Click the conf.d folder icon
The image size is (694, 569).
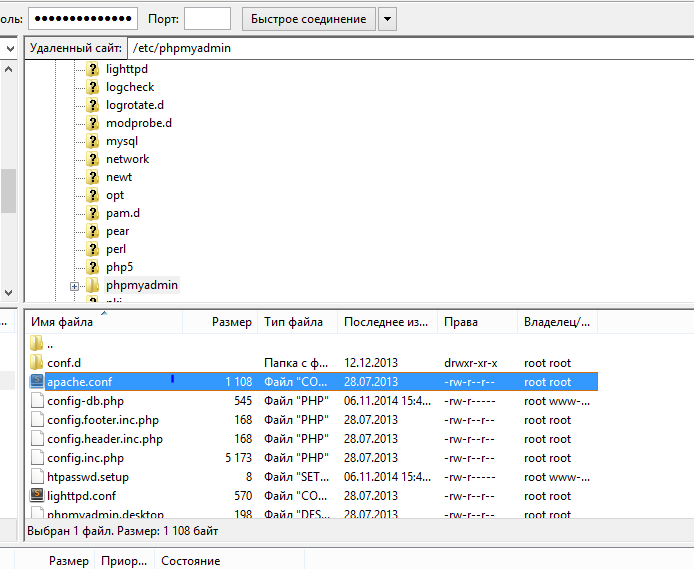coord(38,362)
